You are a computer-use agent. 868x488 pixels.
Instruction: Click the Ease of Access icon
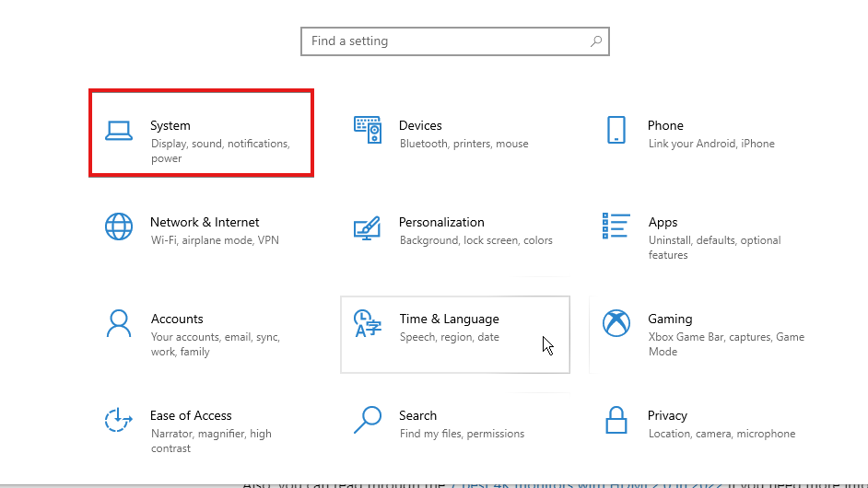click(119, 421)
